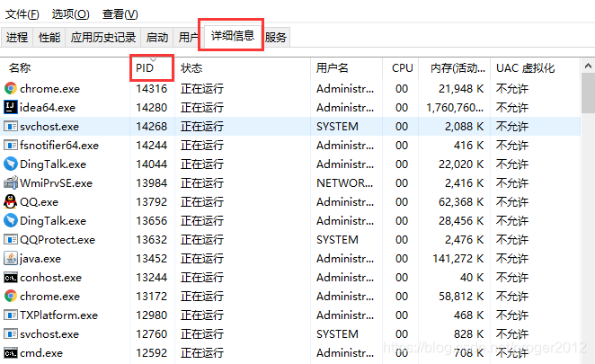Screen dimensions: 595x364
Task: Select the conhost.exe process name
Action: pos(51,278)
